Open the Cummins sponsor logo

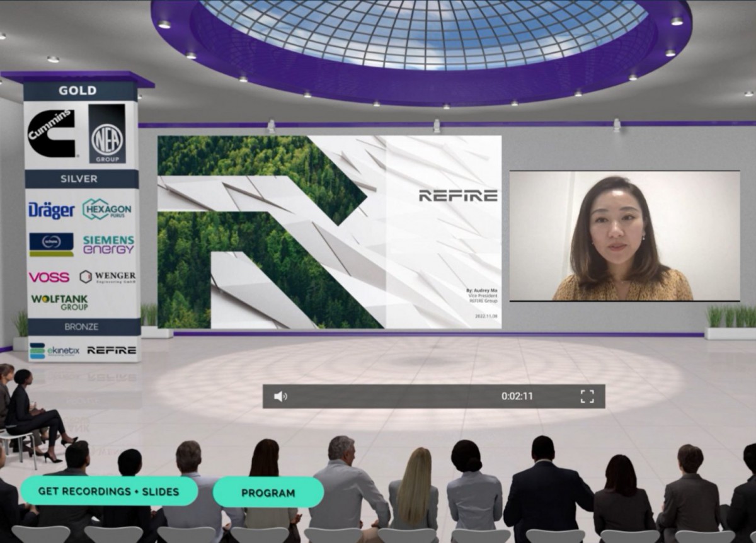(x=51, y=134)
